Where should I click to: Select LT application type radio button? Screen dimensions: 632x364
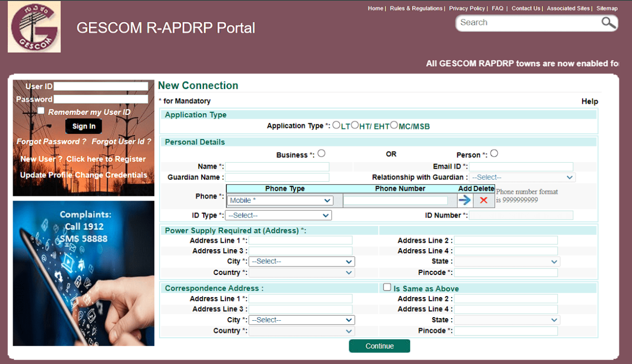(337, 125)
